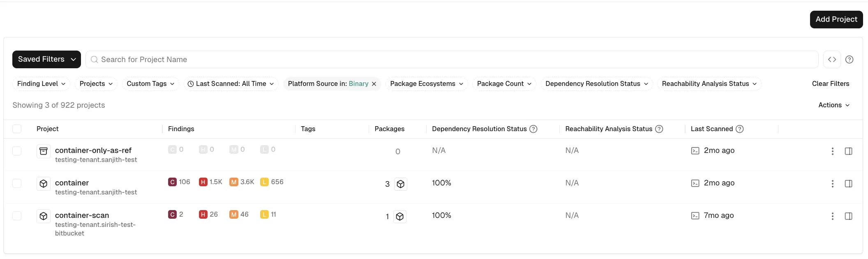
Task: Open the help icon next to search bar
Action: tap(850, 60)
